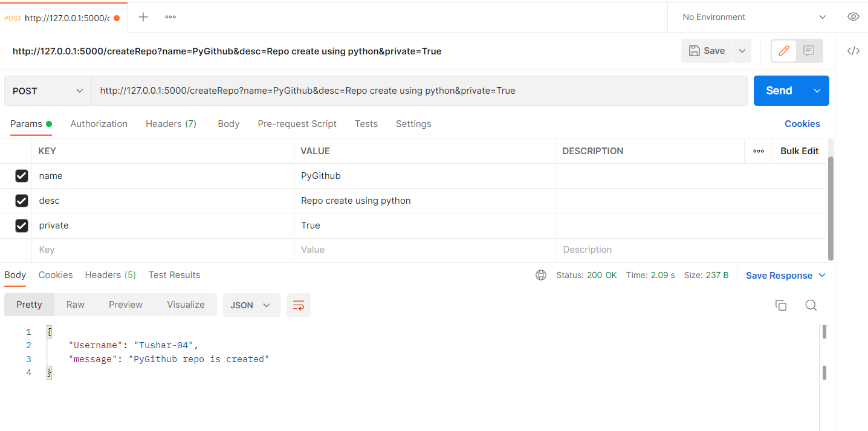Open the code snippet generator
This screenshot has width=868, height=431.
click(853, 51)
